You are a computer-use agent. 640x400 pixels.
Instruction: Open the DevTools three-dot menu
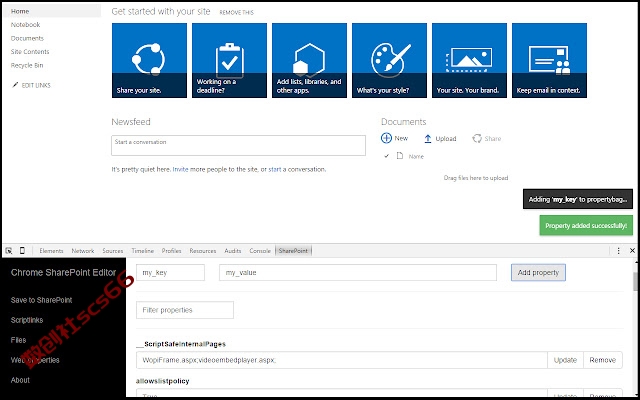coord(618,251)
